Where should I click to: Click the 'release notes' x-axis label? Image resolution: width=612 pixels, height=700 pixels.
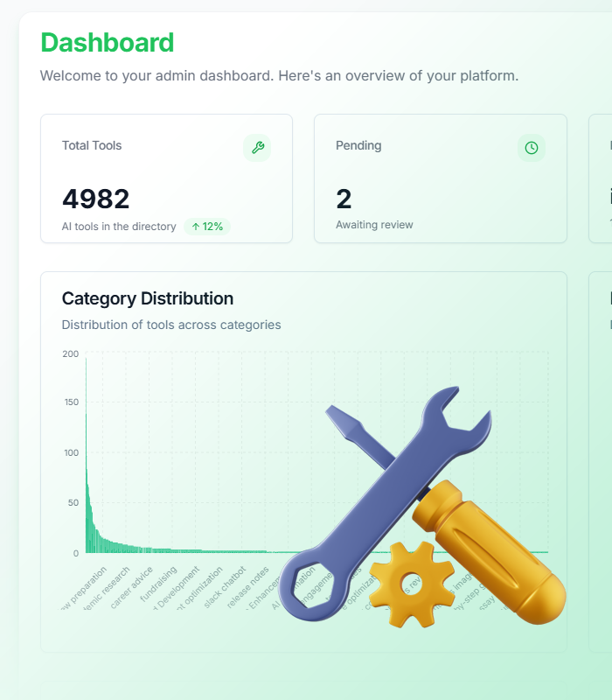coord(248,587)
